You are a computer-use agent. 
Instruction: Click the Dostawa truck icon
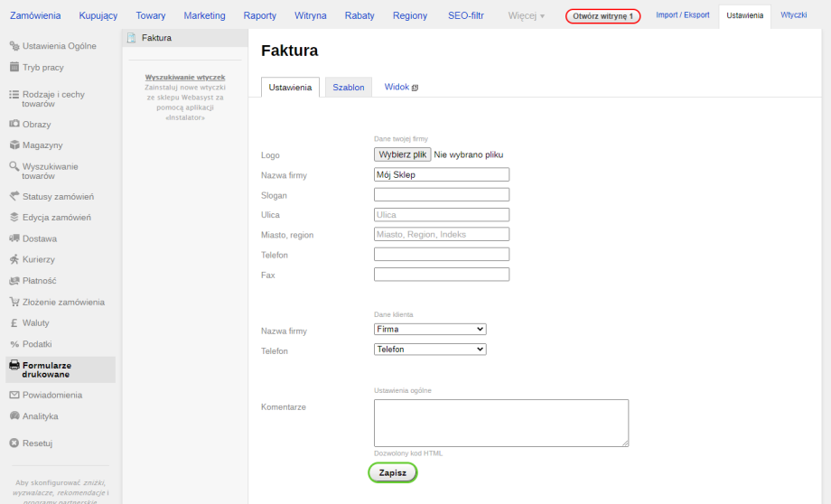(14, 238)
